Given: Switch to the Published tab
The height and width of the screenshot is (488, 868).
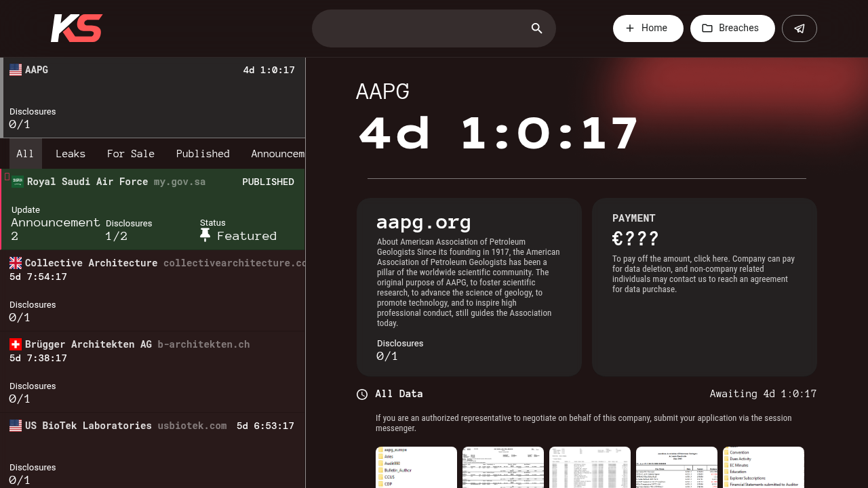Looking at the screenshot, I should coord(203,154).
